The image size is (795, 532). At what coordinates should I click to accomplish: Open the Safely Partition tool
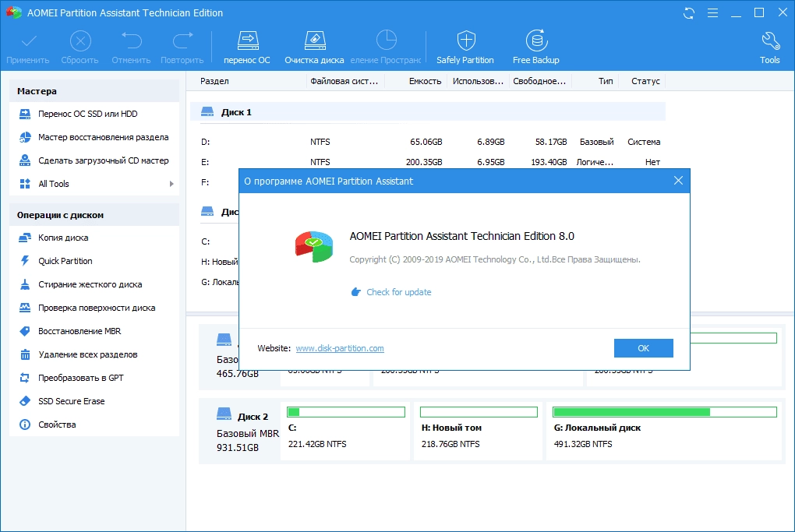tap(465, 48)
